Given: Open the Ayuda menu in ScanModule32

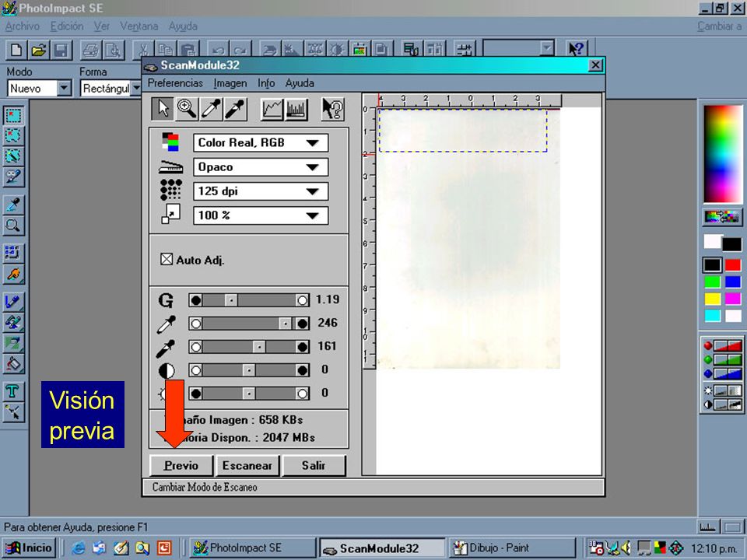Looking at the screenshot, I should [299, 83].
